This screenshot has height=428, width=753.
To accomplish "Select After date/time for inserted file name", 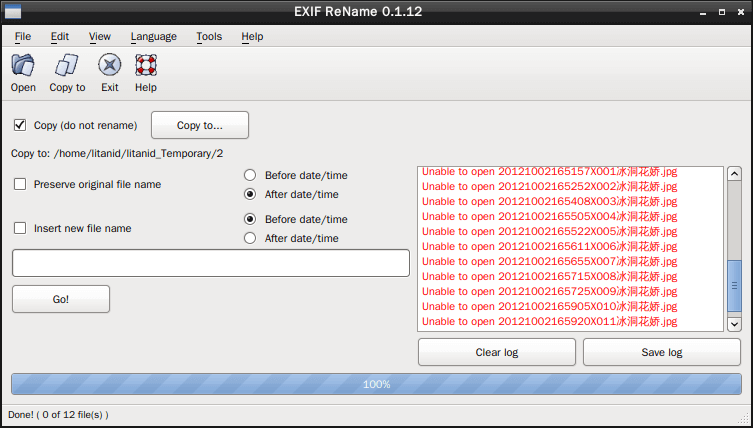I will [x=250, y=238].
